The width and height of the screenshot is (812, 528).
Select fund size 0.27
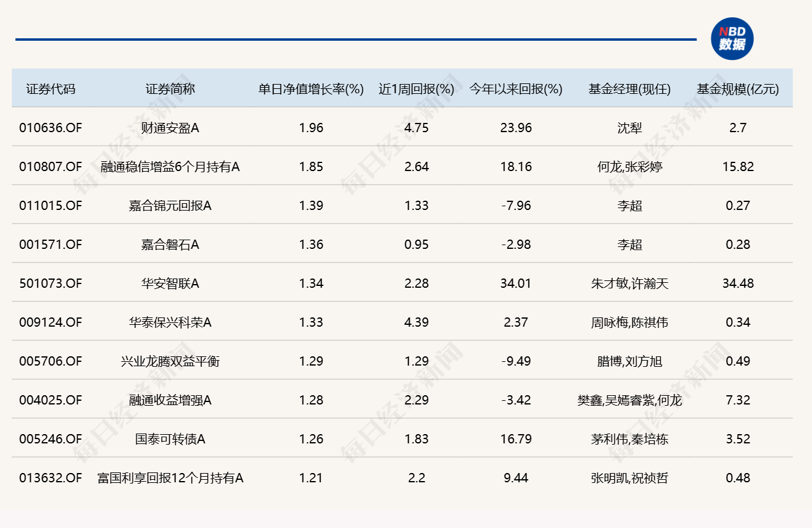click(x=738, y=206)
